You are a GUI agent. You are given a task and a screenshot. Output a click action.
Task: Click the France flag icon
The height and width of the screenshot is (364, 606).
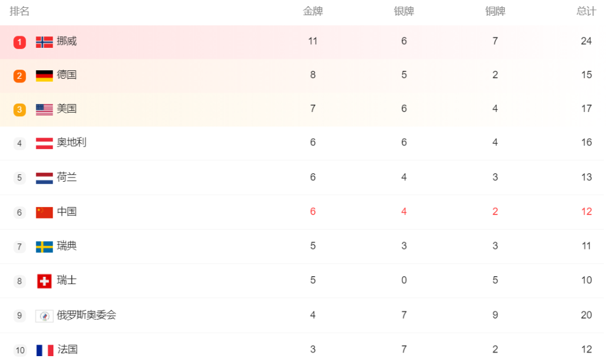(x=44, y=351)
